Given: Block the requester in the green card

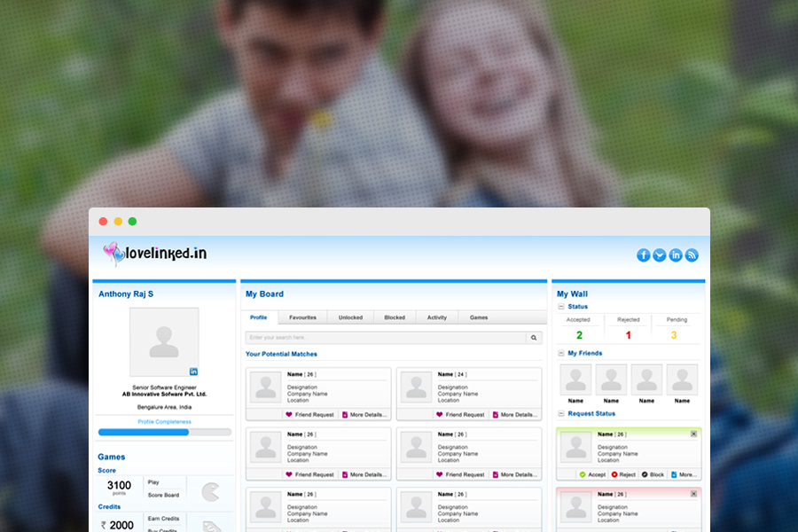Looking at the screenshot, I should (x=653, y=474).
